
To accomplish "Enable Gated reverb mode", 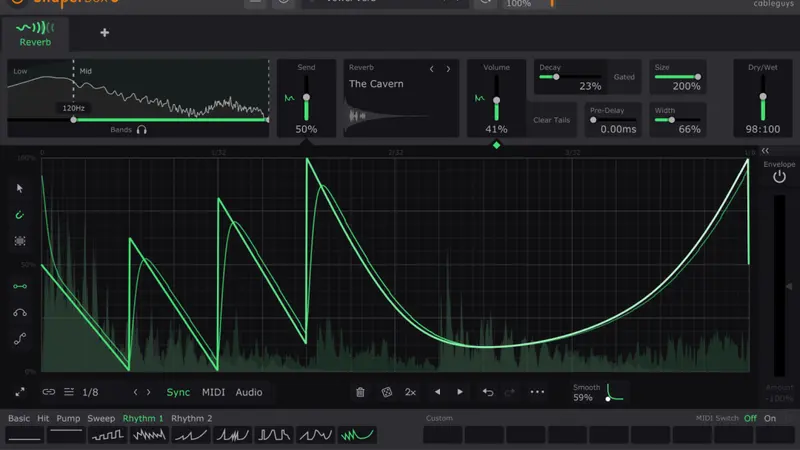I will [624, 77].
